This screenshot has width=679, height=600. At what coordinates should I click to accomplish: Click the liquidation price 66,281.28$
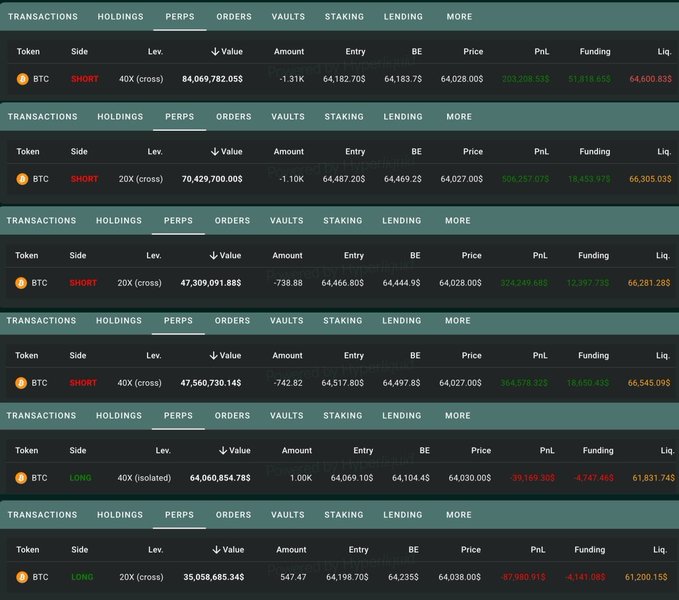pyautogui.click(x=649, y=283)
